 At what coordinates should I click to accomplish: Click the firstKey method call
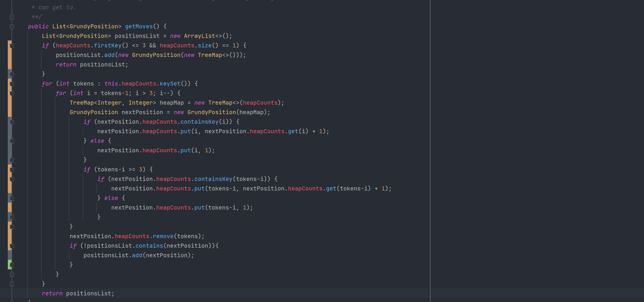[107, 46]
